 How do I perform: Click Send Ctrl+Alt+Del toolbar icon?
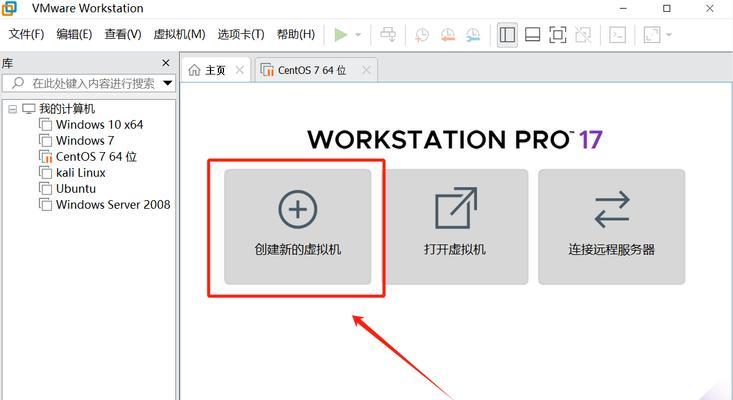(388, 35)
